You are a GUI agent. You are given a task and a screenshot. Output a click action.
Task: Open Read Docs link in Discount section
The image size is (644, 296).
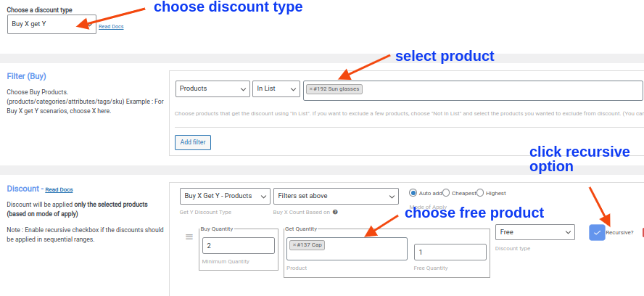(x=59, y=190)
